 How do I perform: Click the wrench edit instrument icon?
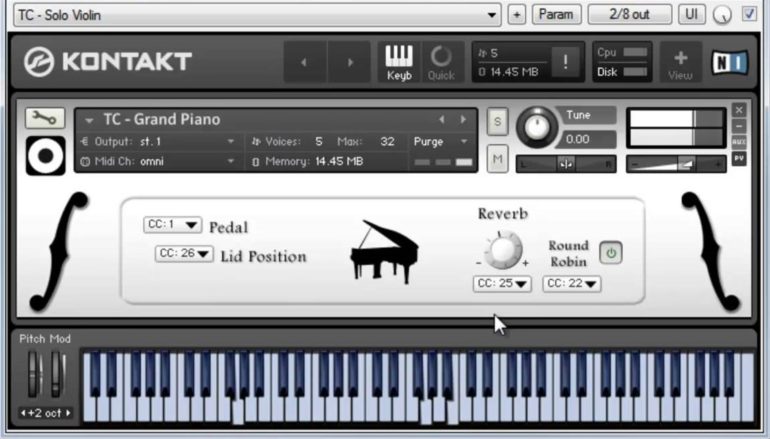[44, 118]
